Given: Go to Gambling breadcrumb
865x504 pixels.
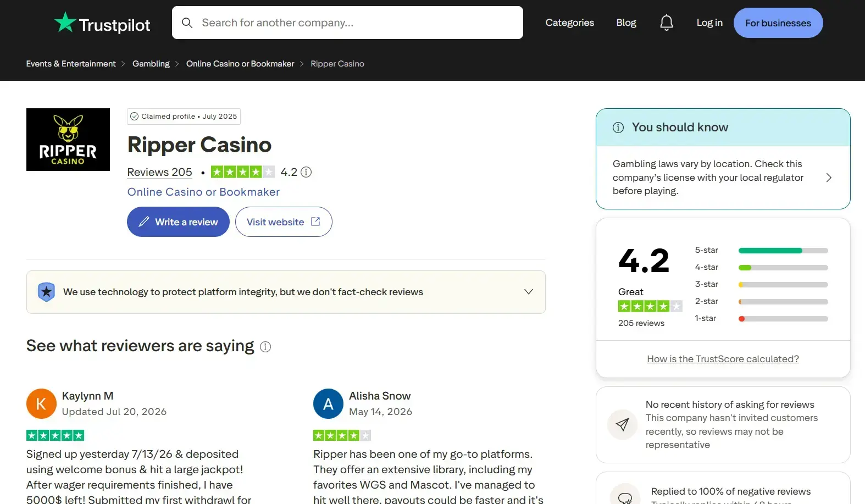Looking at the screenshot, I should coord(151,64).
